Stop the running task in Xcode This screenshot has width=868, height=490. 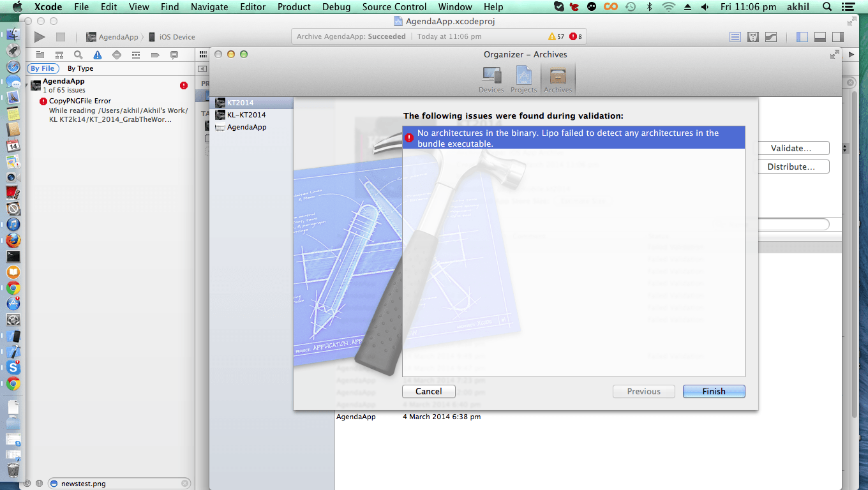pyautogui.click(x=61, y=37)
